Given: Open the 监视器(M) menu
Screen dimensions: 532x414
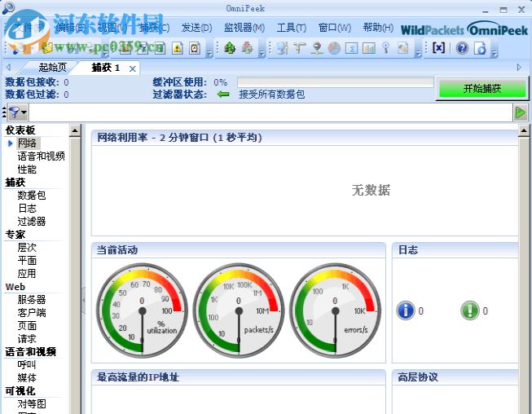Looking at the screenshot, I should coord(244,28).
